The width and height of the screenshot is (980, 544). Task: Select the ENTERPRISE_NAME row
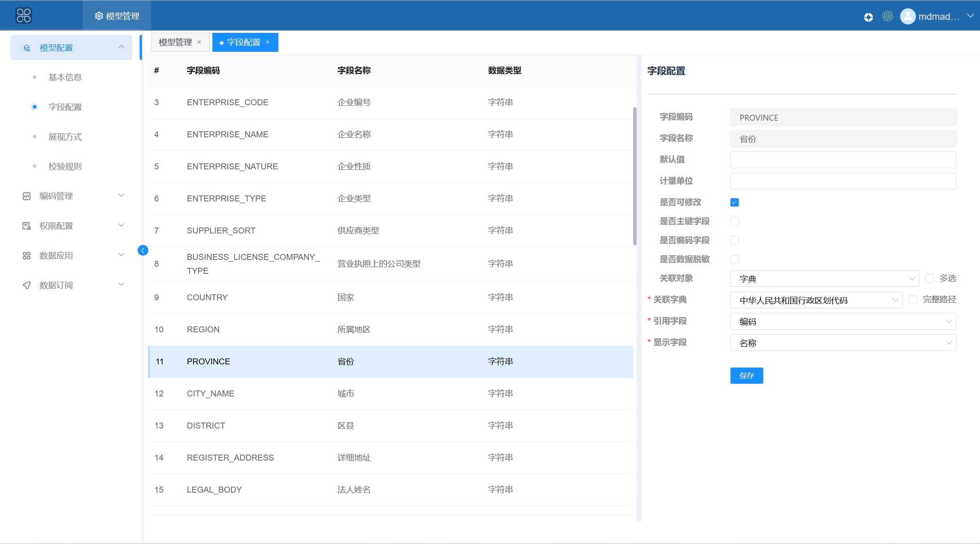tap(391, 135)
